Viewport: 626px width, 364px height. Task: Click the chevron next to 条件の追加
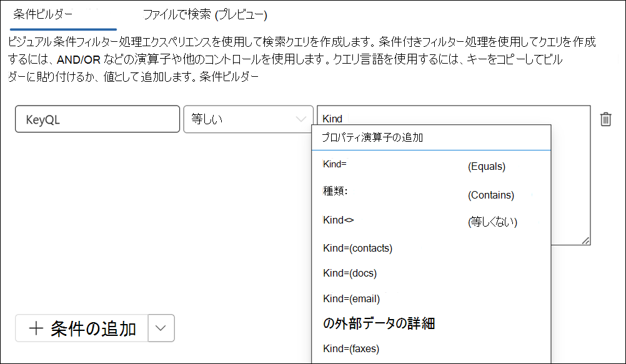click(162, 328)
